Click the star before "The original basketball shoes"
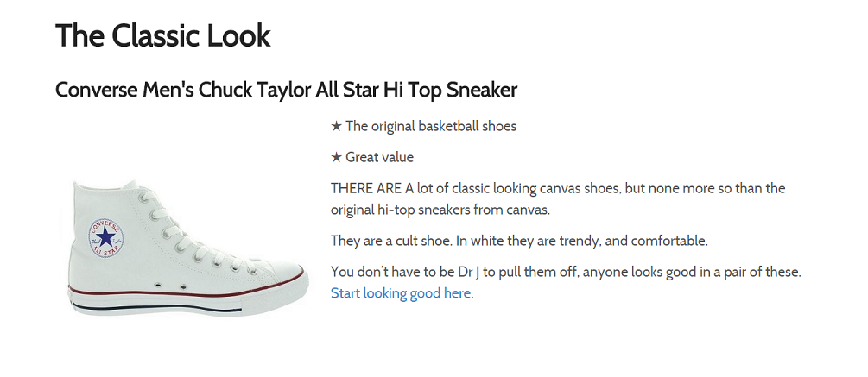 pos(337,127)
